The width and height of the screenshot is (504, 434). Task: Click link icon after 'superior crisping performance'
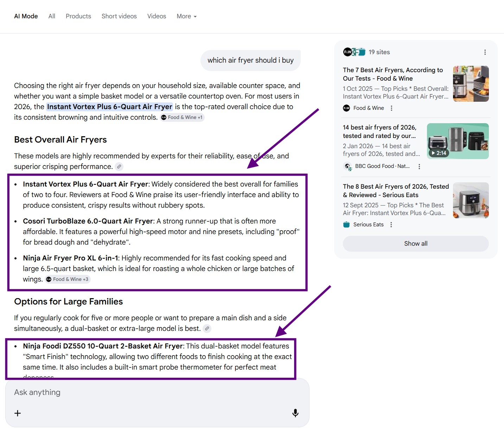click(x=120, y=167)
